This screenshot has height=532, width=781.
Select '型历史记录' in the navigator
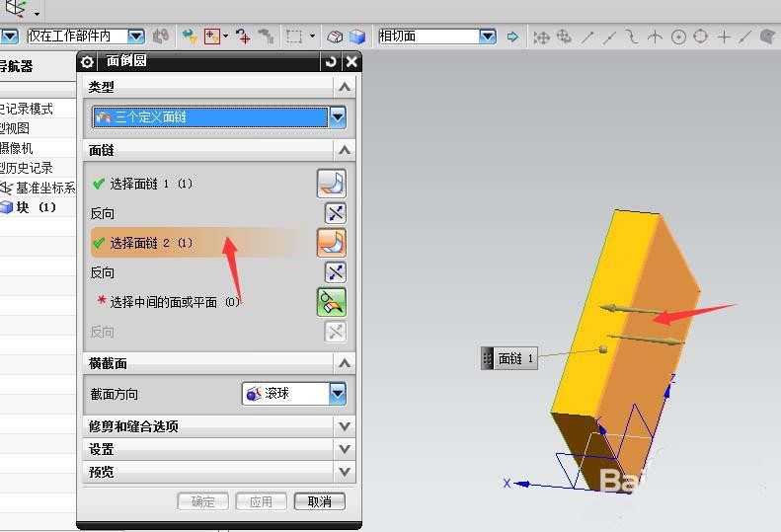[27, 168]
